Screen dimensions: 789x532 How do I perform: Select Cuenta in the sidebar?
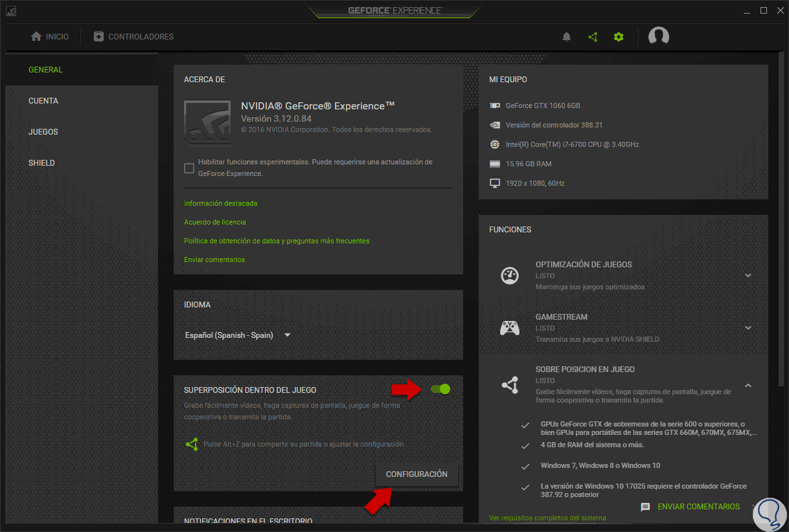click(x=43, y=101)
